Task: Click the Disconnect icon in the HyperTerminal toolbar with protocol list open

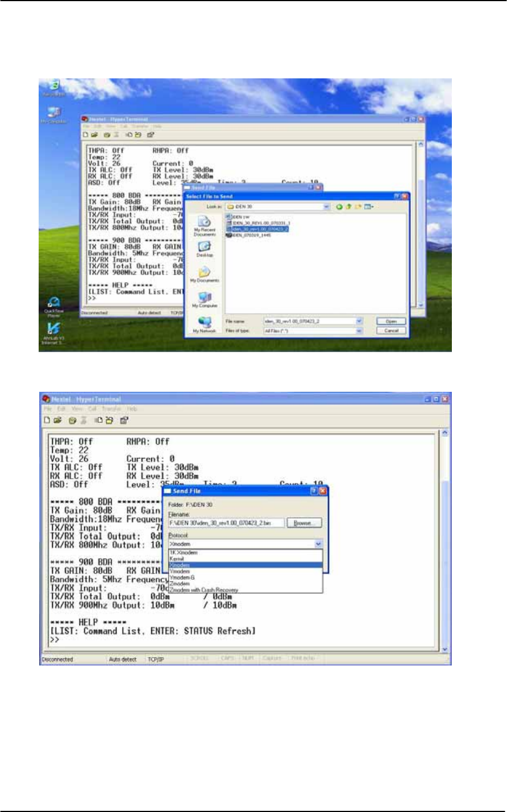Action: click(82, 421)
